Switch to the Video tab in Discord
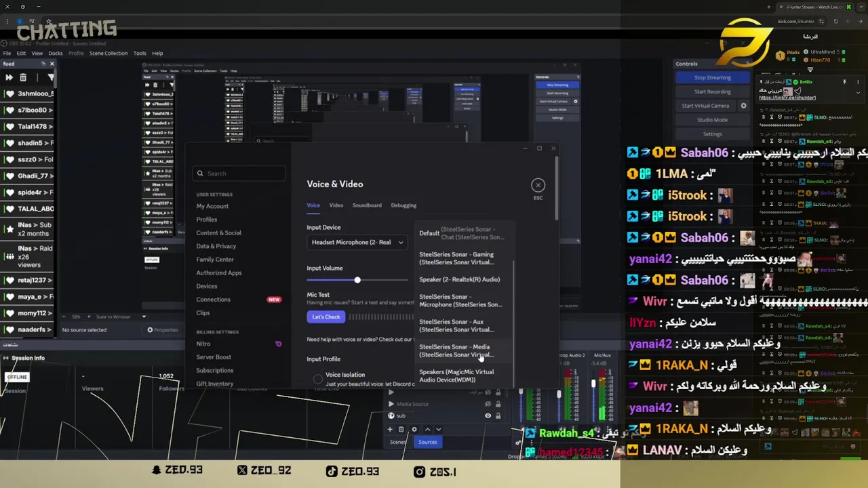Viewport: 868px width, 488px height. tap(336, 205)
